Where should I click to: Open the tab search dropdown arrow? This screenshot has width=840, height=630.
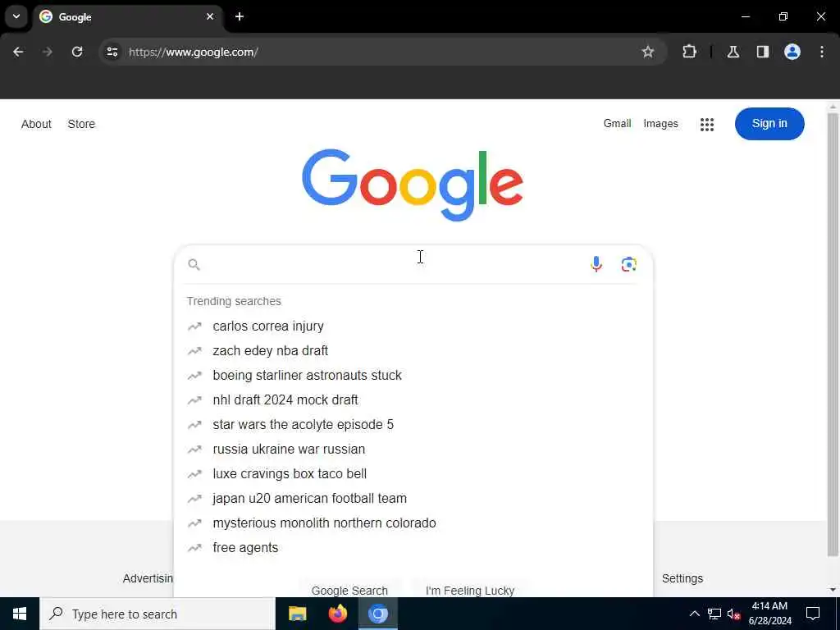click(x=16, y=16)
